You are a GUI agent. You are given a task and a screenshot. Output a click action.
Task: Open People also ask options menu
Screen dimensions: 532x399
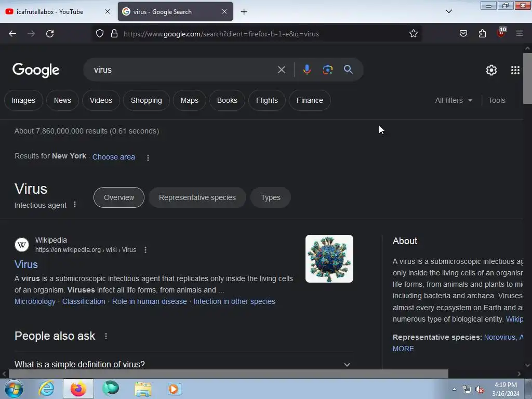pyautogui.click(x=106, y=336)
